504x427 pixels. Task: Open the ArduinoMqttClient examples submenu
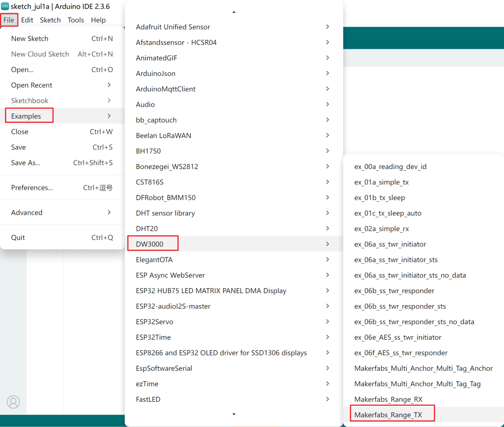click(x=234, y=89)
